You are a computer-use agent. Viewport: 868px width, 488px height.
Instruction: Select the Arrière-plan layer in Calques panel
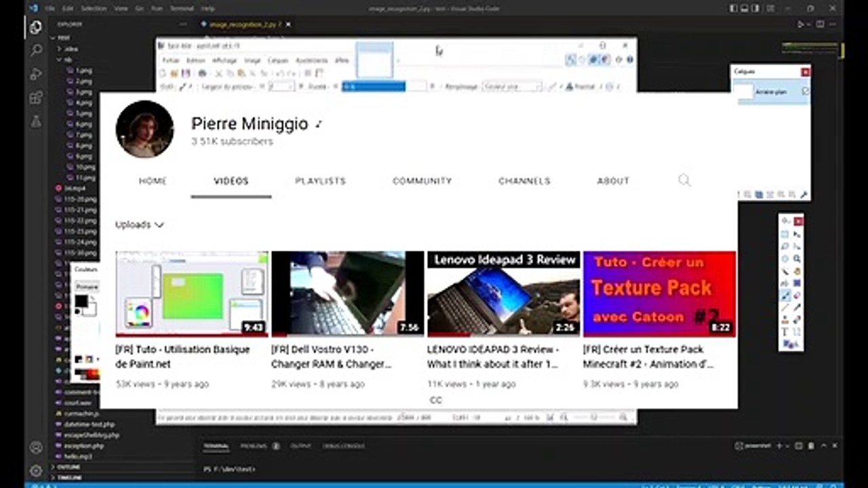pyautogui.click(x=770, y=91)
